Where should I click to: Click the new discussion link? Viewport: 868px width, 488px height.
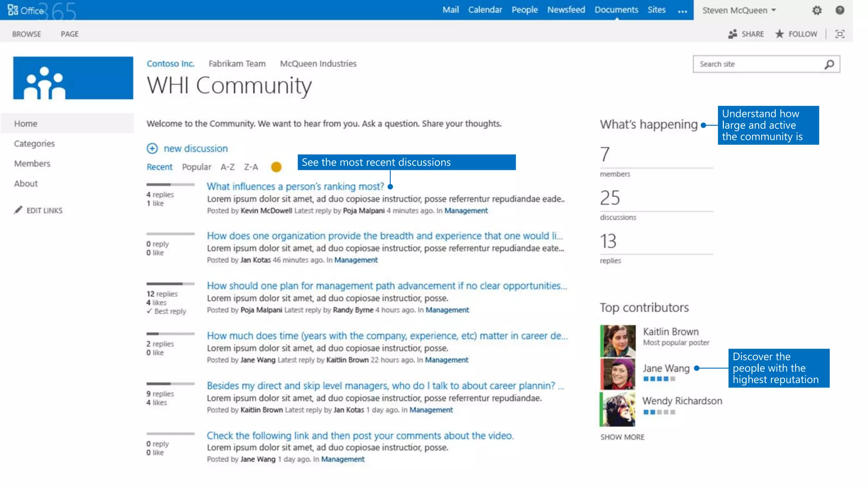[x=196, y=148]
